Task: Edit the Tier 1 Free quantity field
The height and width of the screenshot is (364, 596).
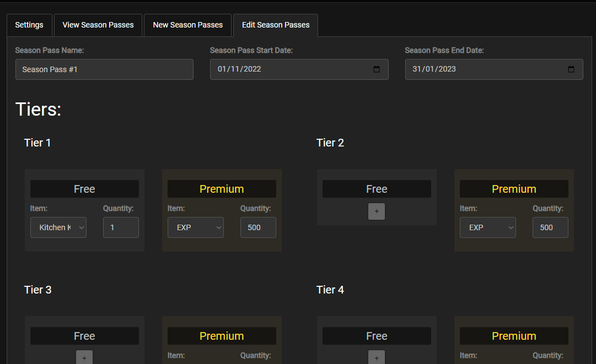Action: (121, 227)
